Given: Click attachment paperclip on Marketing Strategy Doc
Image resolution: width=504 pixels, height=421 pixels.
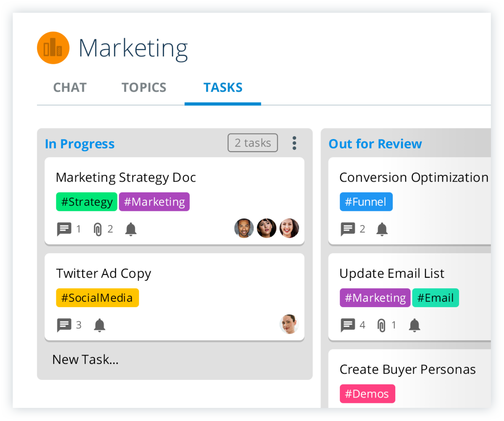Looking at the screenshot, I should coord(98,229).
